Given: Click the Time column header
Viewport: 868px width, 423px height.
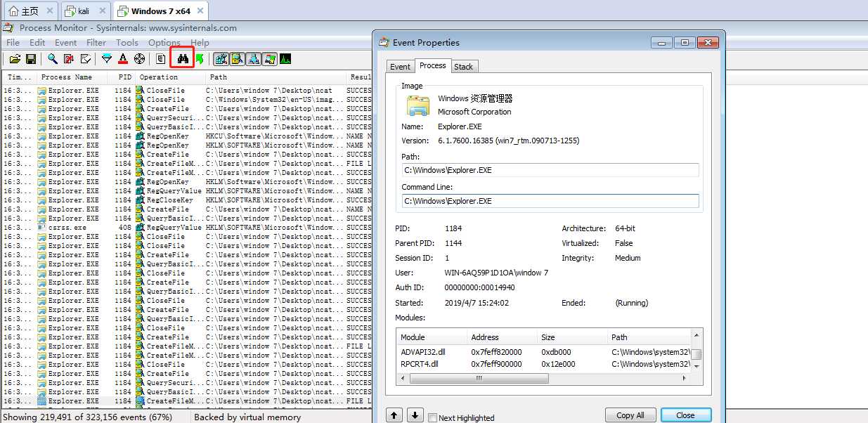Looking at the screenshot, I should coord(19,77).
